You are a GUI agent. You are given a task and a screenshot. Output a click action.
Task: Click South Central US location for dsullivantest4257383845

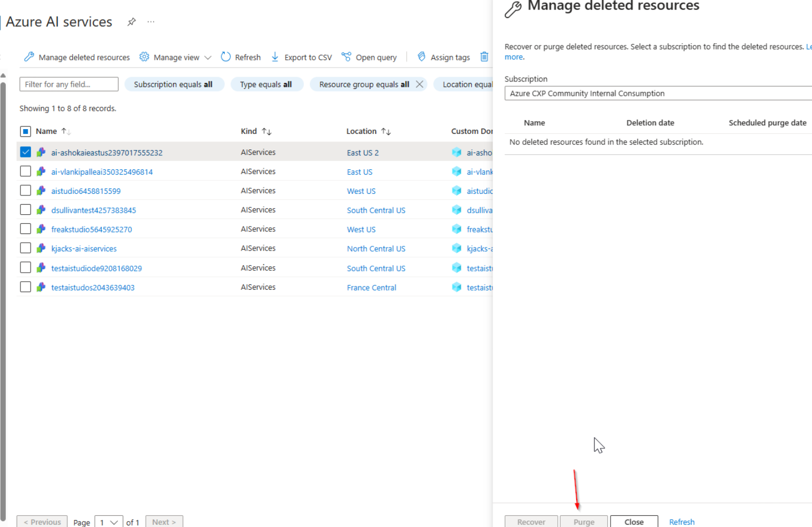[376, 210]
